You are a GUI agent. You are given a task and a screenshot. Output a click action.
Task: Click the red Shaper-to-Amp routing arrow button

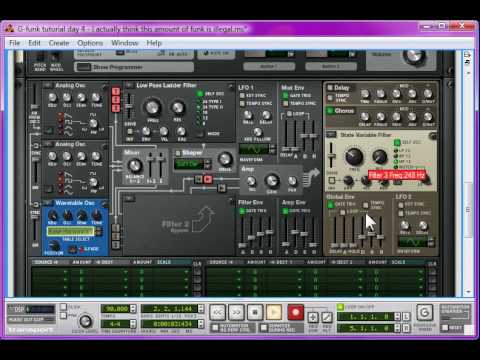[x=208, y=180]
